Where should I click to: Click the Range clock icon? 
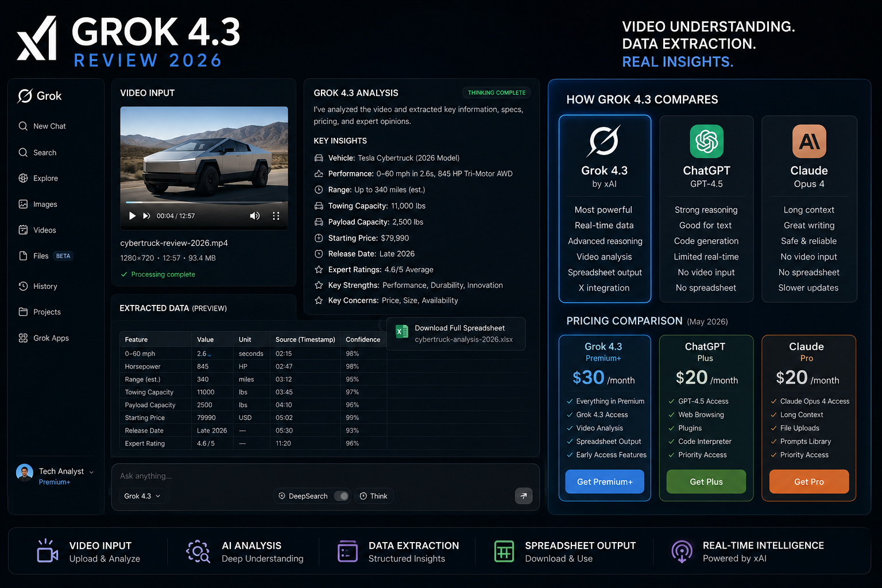pos(319,190)
